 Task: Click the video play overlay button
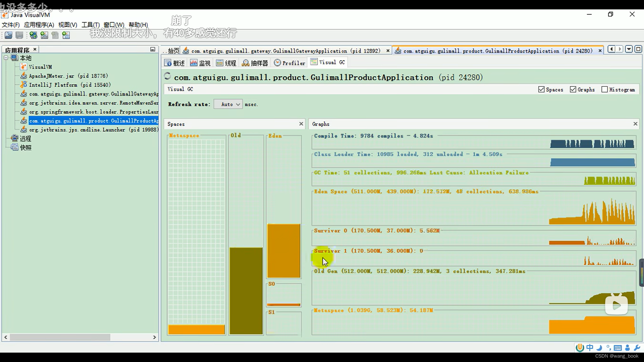tap(616, 305)
